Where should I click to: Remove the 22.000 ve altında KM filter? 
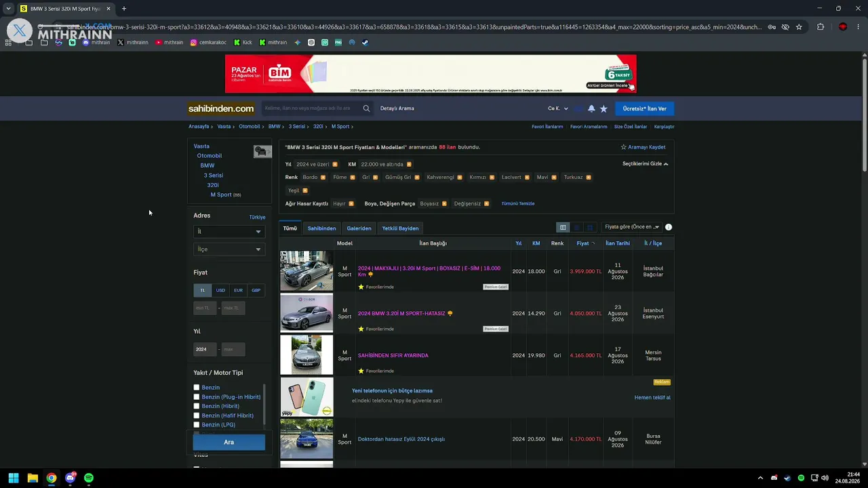[409, 165]
